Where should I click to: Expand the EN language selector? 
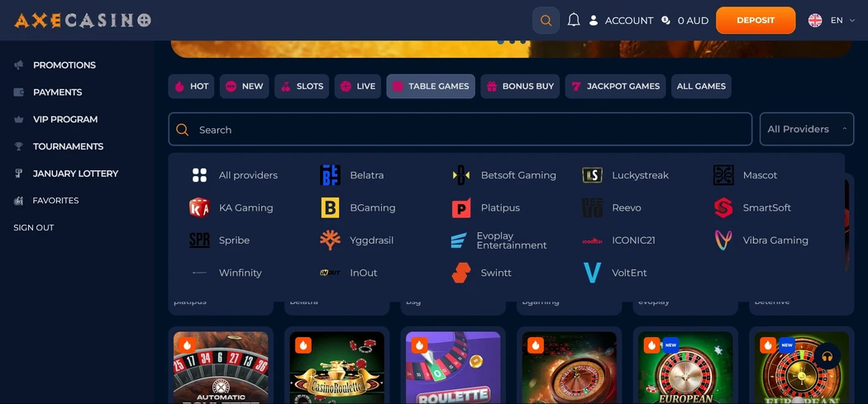[x=832, y=21]
